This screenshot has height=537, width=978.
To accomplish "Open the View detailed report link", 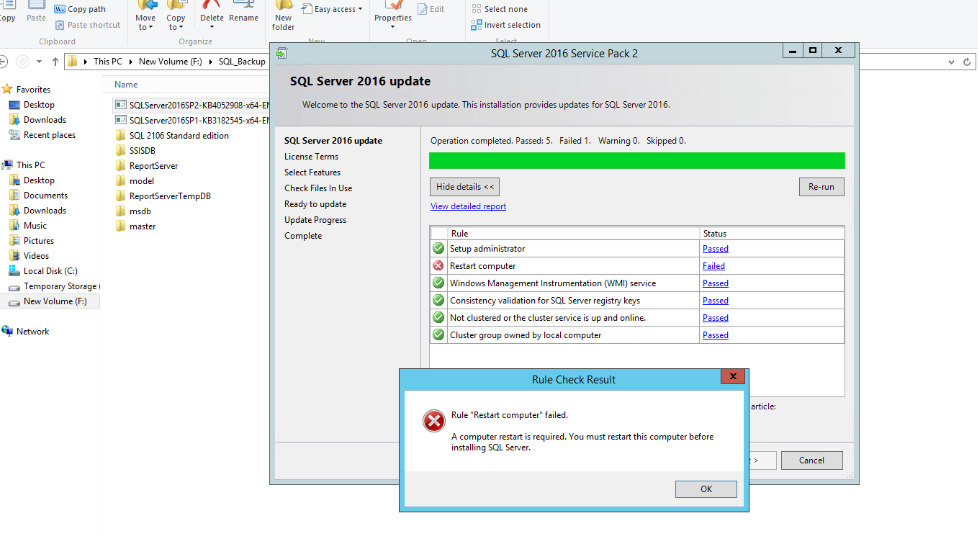I will pyautogui.click(x=468, y=206).
